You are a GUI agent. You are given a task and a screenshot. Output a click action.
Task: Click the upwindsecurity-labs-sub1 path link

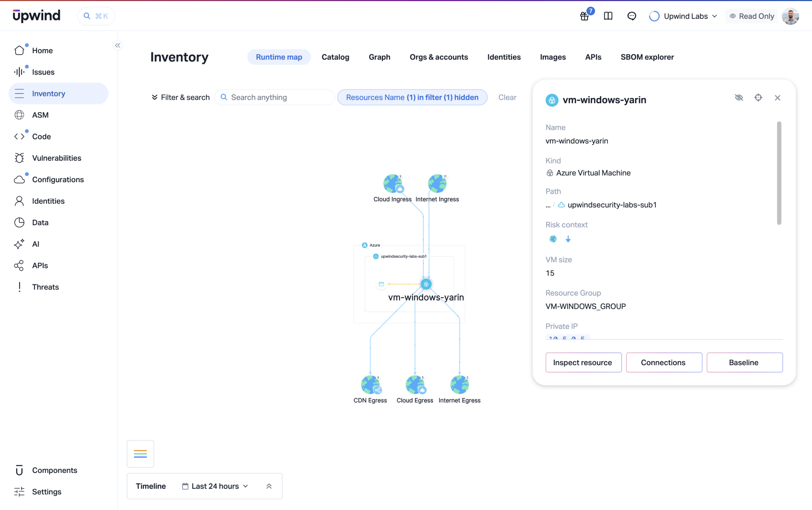612,205
